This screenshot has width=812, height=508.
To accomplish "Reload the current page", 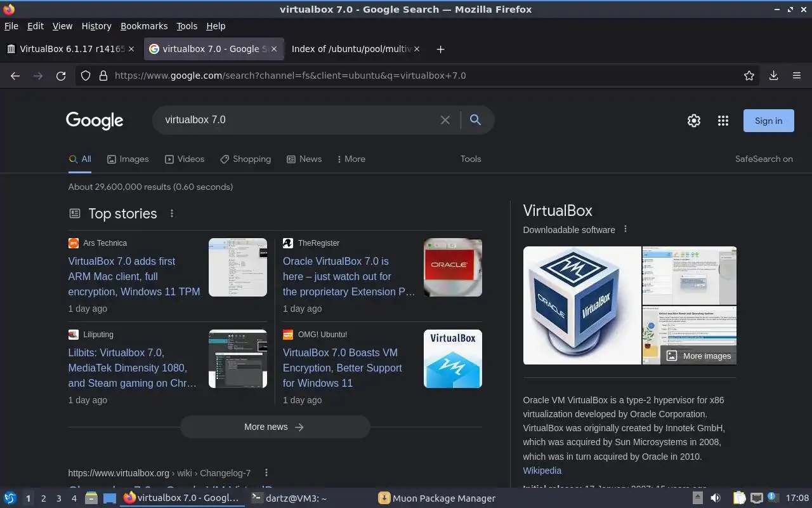I will click(x=61, y=76).
